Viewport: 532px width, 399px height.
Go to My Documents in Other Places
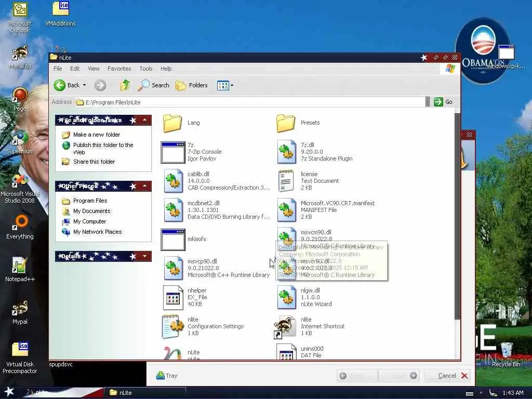[91, 211]
